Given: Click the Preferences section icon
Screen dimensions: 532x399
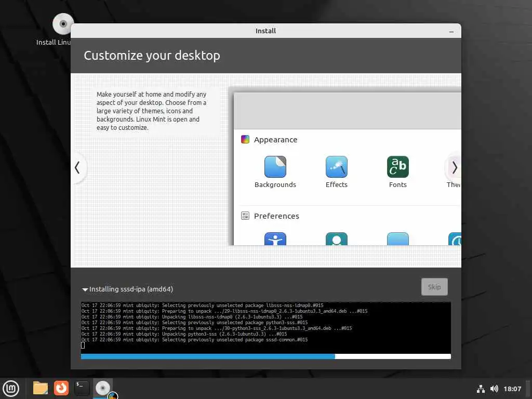Looking at the screenshot, I should [x=245, y=216].
